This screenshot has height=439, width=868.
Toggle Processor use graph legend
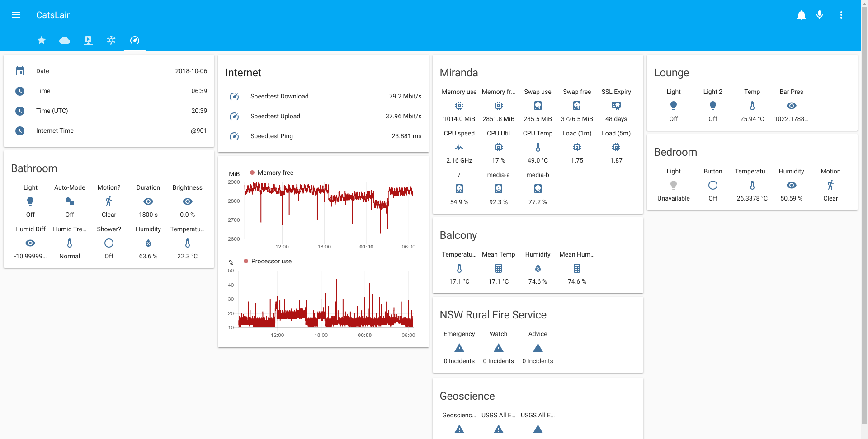tap(267, 261)
